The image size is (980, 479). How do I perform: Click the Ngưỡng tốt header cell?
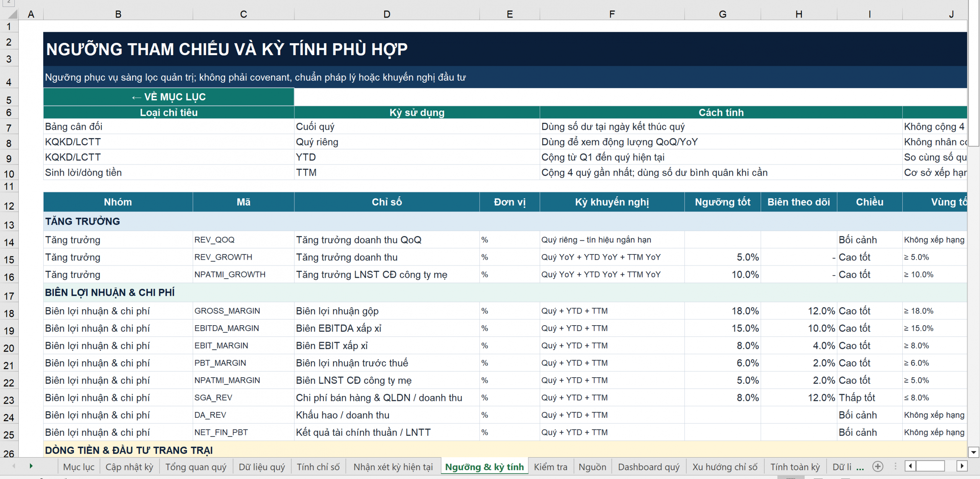[722, 202]
